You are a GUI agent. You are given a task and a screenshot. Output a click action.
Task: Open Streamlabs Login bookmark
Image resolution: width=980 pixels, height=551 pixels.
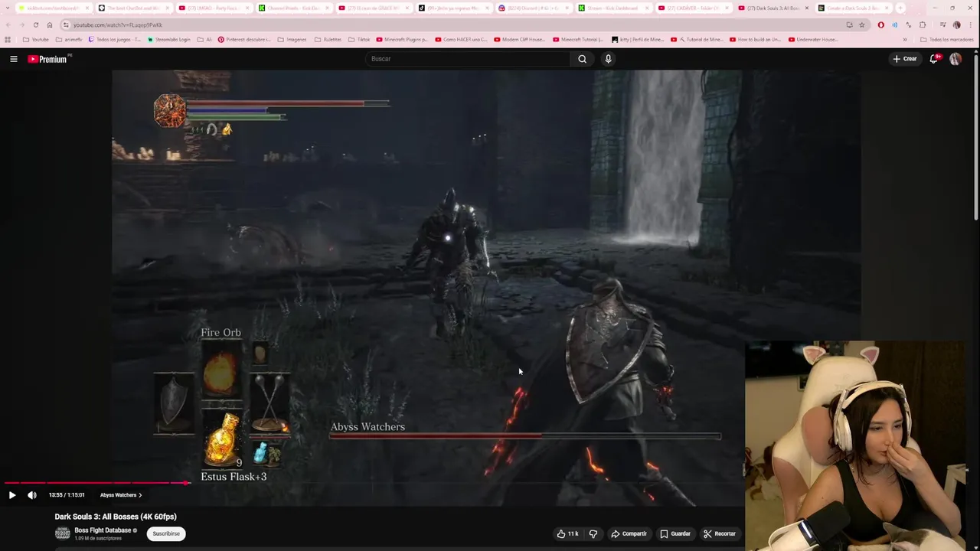(168, 39)
